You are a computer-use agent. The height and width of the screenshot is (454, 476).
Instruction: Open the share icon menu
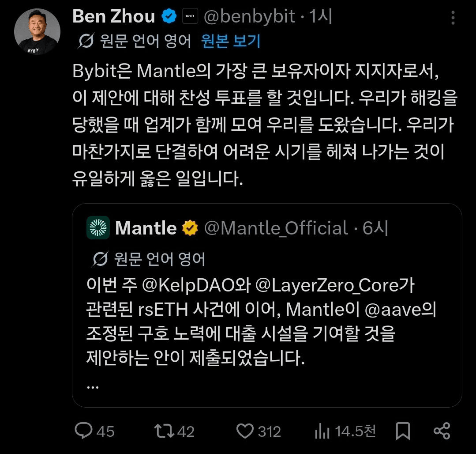442,431
